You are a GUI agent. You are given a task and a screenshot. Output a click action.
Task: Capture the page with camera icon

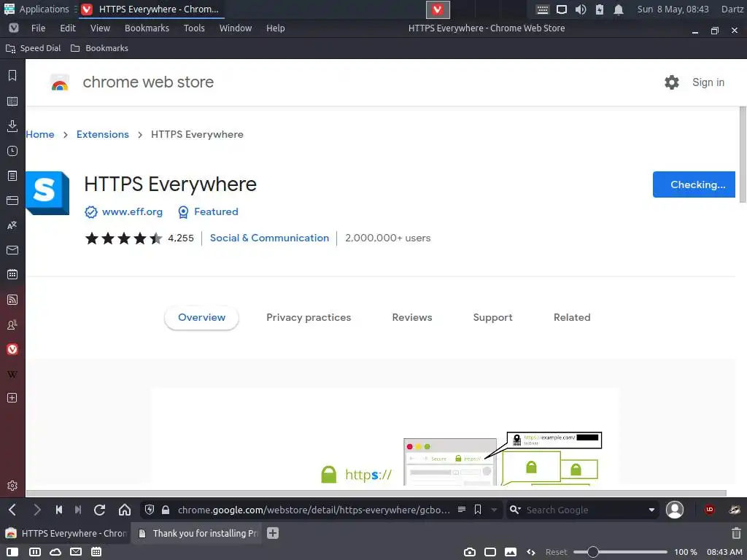470,553
